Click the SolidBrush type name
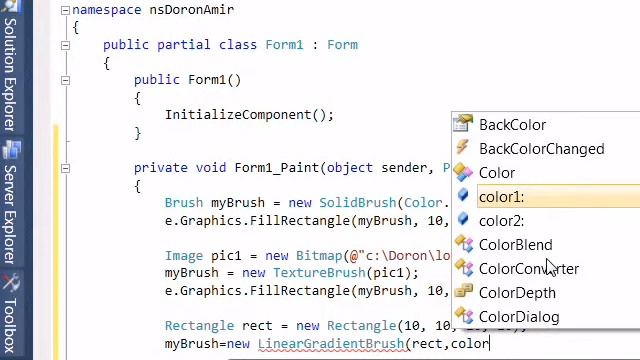Image resolution: width=640 pixels, height=360 pixels. [x=358, y=202]
